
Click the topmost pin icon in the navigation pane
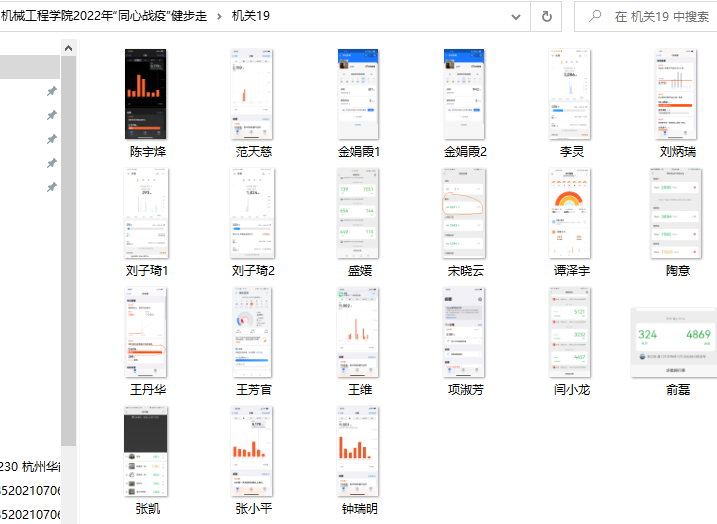(x=51, y=91)
